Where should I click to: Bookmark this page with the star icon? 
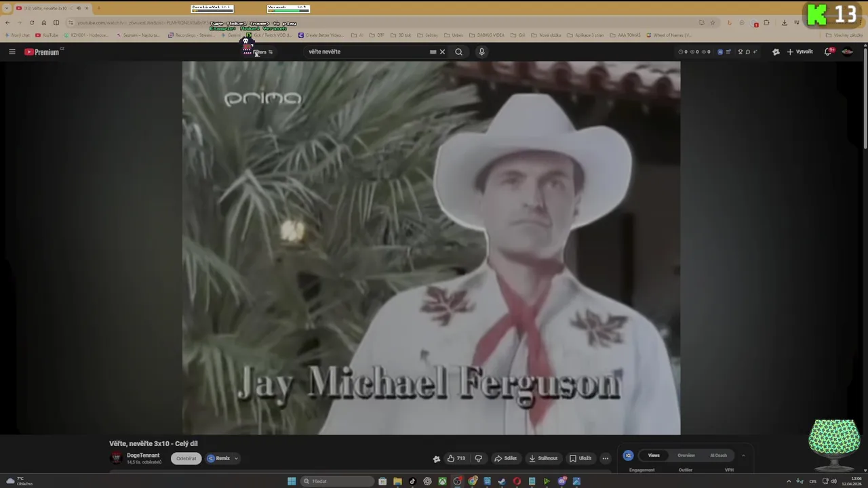click(712, 22)
